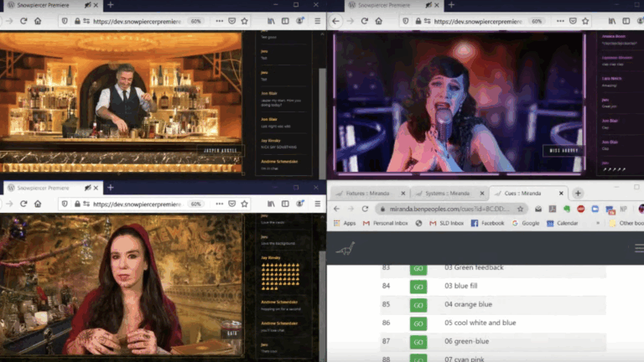Open Facebook bookmark in Chrome

coord(487,223)
